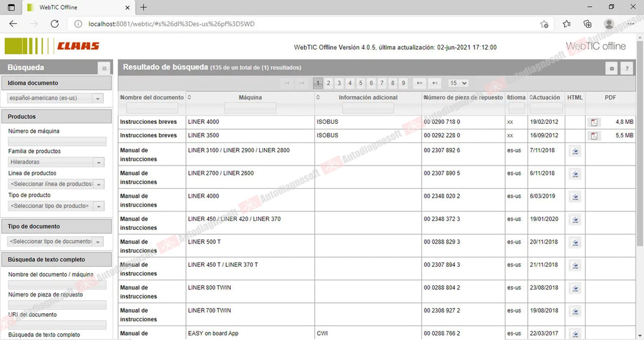Open HTML manual for LINER 500 T
644x340 pixels.
575,243
